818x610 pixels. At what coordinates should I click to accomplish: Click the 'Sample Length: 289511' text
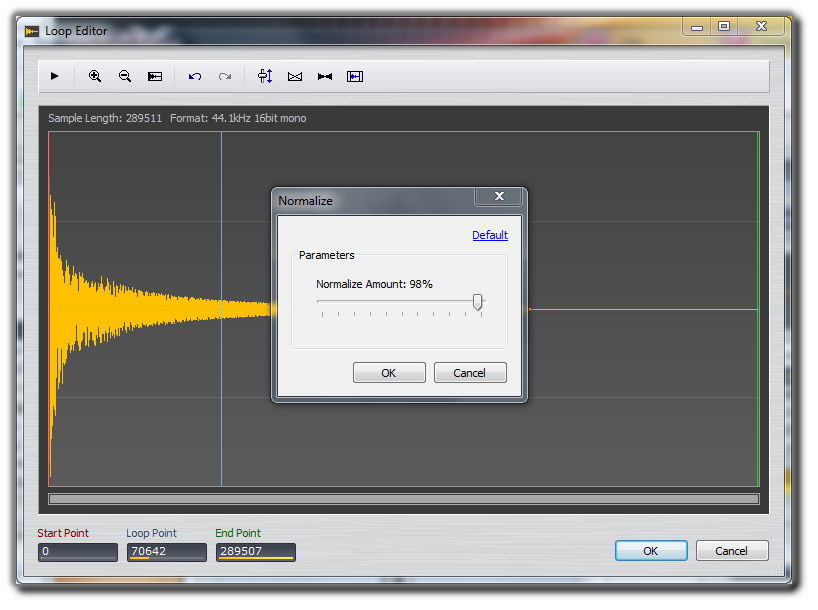(x=105, y=118)
